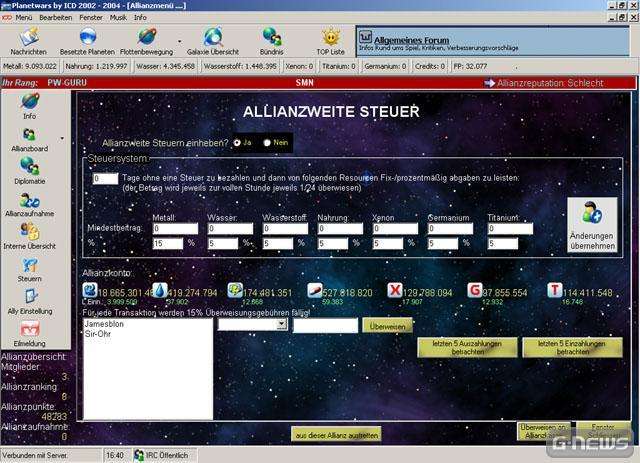Click Wasser Mindestbeitrag field
Image resolution: width=640 pixels, height=463 pixels.
point(230,229)
